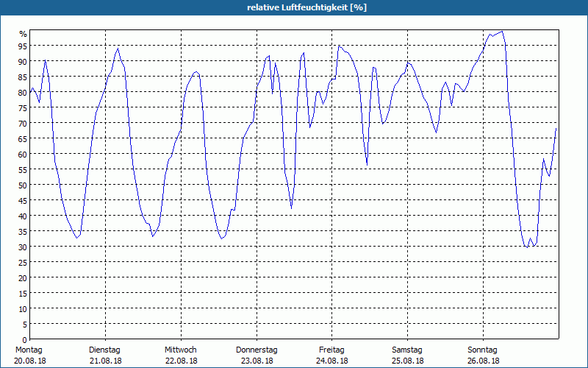Click the y-axis value '65'
This screenshot has height=368, width=588.
[x=23, y=139]
